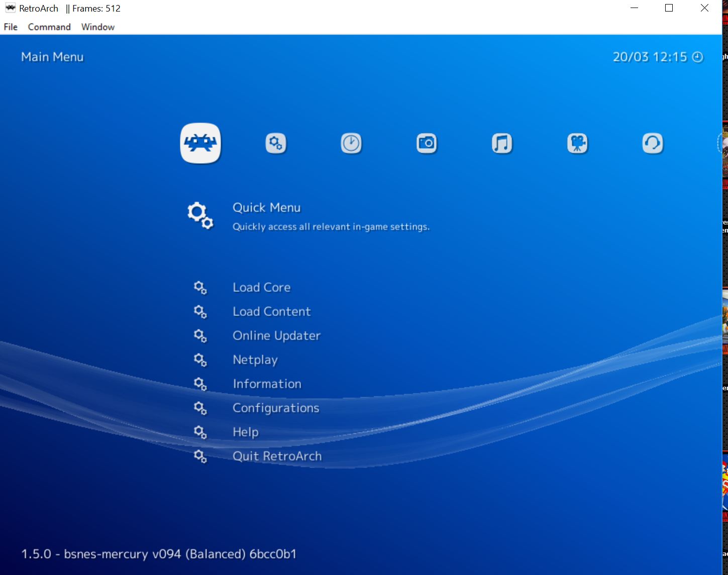Viewport: 728px width, 575px height.
Task: Click the large Quick Menu gears icon
Action: [200, 216]
